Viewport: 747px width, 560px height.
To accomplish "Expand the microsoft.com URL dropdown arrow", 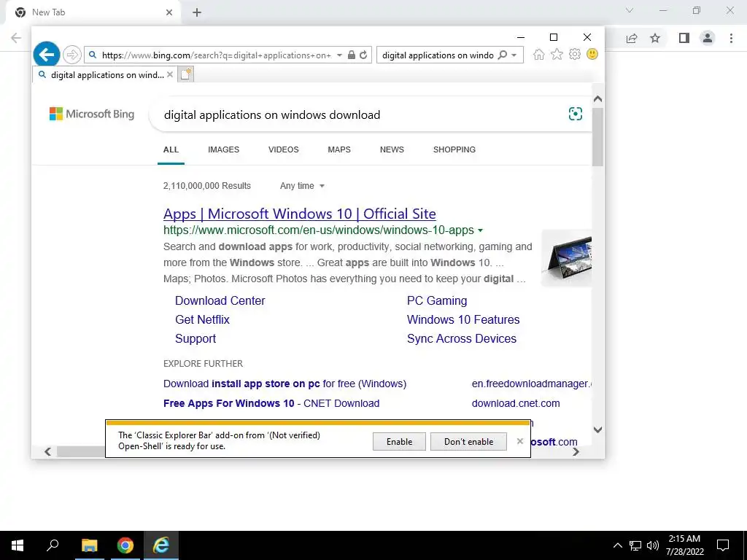I will click(480, 230).
